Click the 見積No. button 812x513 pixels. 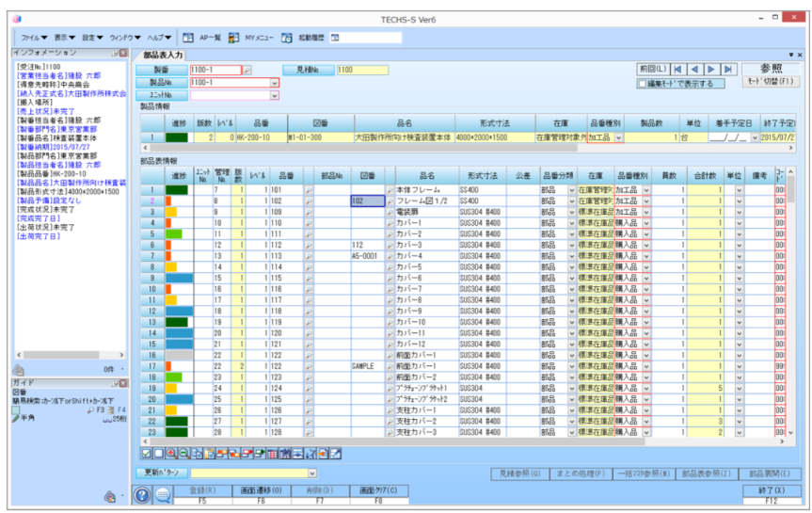click(308, 70)
